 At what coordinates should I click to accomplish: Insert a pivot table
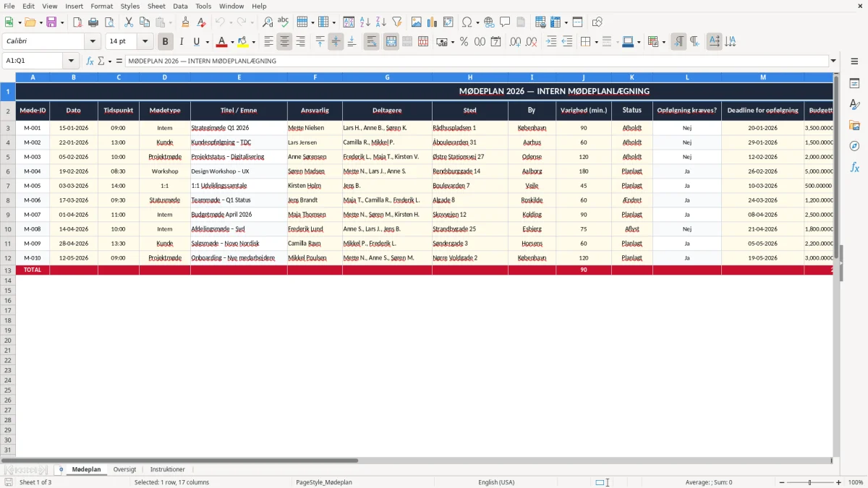pos(448,22)
